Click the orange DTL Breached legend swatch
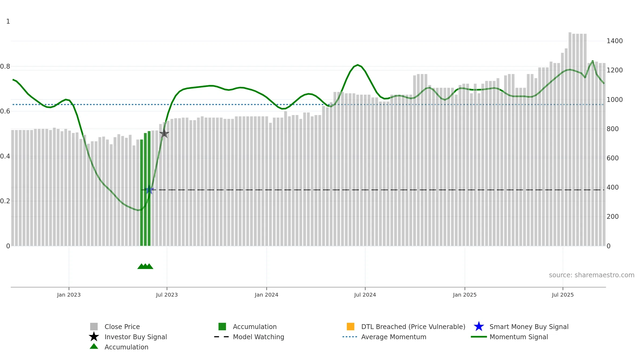 pos(350,327)
